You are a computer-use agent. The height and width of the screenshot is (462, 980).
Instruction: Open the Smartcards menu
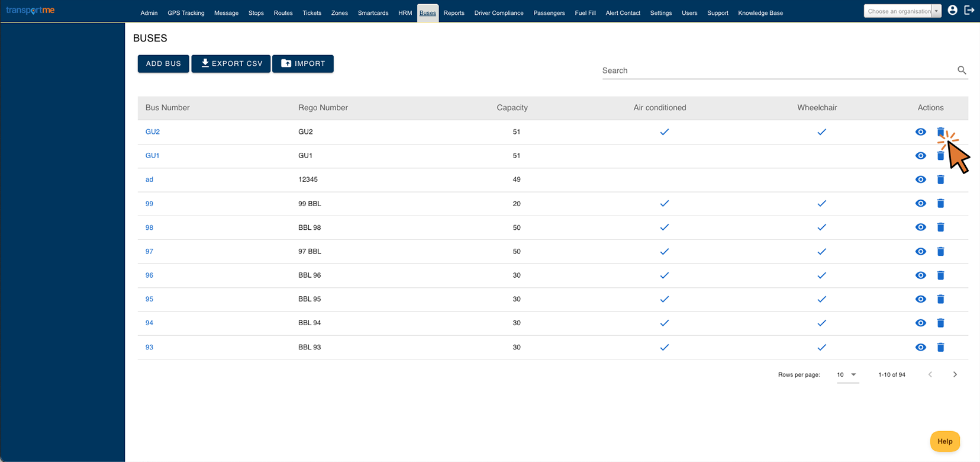373,13
